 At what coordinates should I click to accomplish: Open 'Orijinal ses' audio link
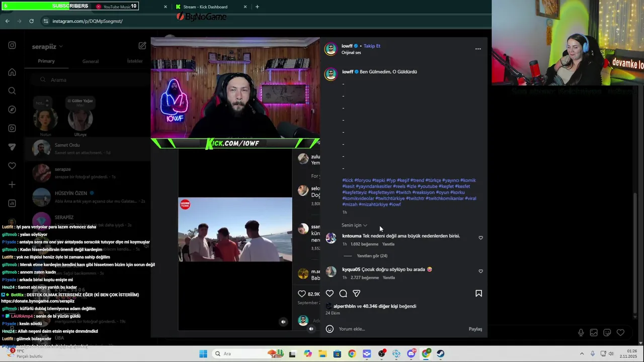pyautogui.click(x=351, y=52)
